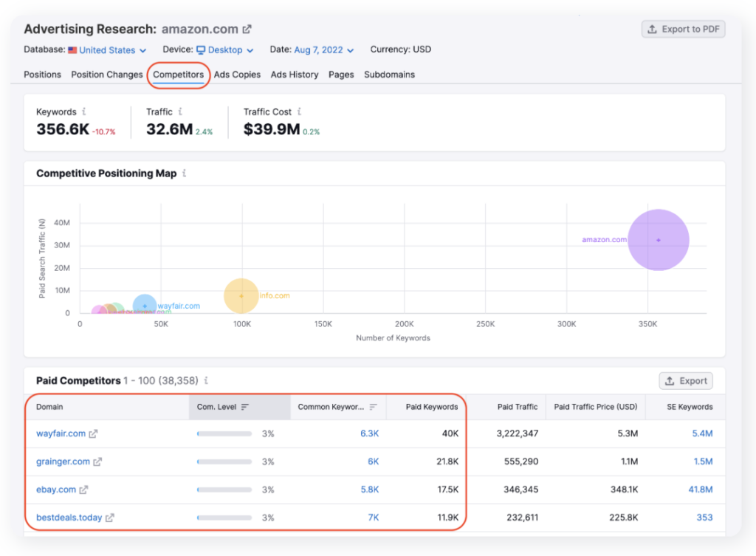Click the Common Keywords sort icon

click(373, 407)
